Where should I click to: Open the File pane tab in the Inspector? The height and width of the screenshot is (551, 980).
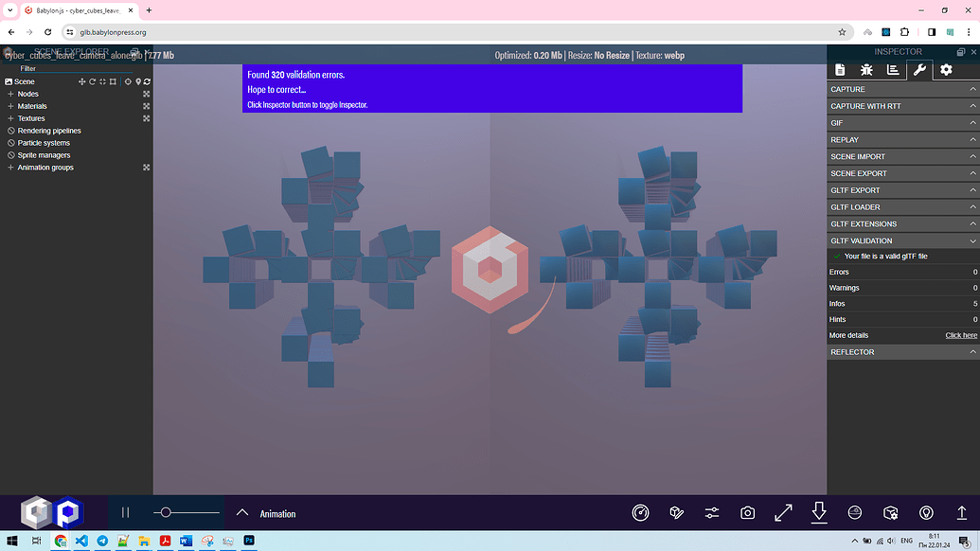coord(839,68)
